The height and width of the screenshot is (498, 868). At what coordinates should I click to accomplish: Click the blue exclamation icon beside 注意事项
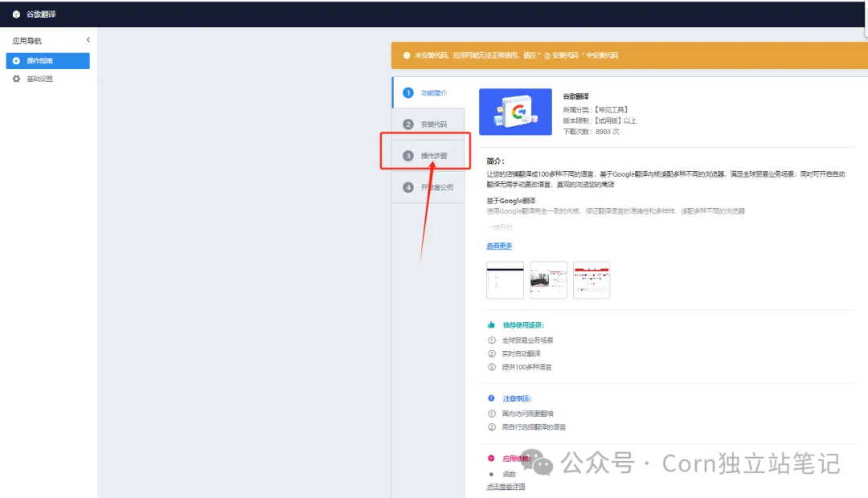tap(491, 398)
